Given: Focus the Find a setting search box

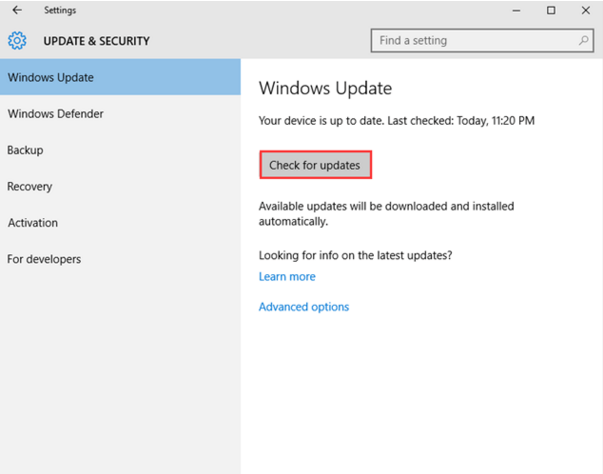Looking at the screenshot, I should tap(482, 40).
